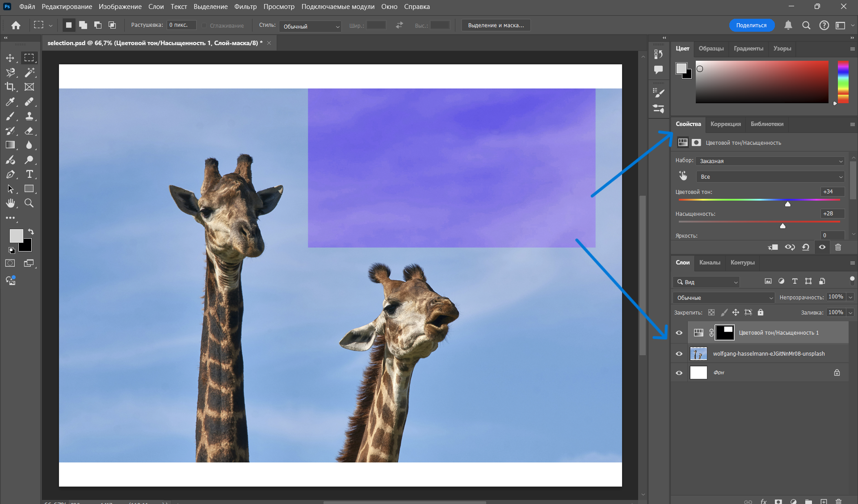Delete adjustment via Properties trash icon
This screenshot has width=858, height=504.
click(x=838, y=247)
